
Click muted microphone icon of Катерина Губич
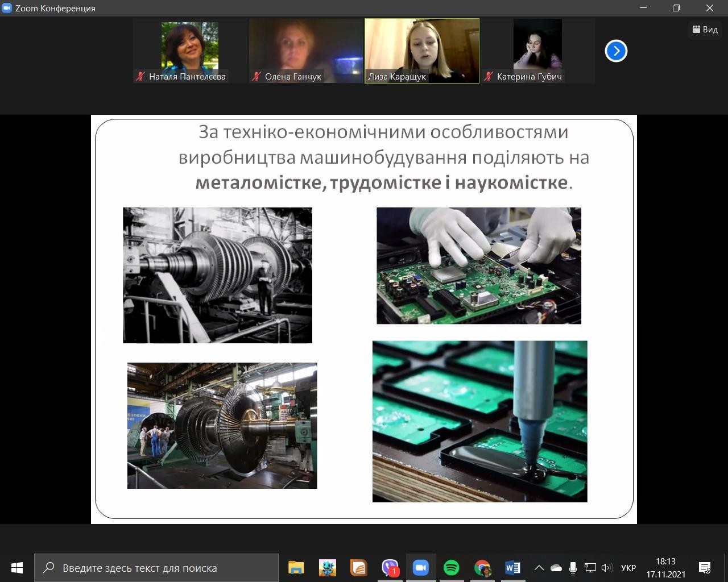click(x=488, y=76)
